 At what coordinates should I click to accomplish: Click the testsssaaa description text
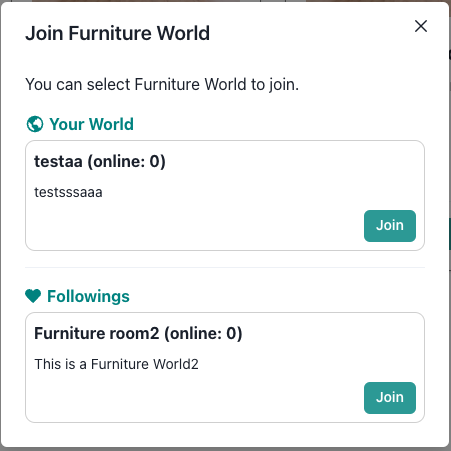[x=68, y=192]
